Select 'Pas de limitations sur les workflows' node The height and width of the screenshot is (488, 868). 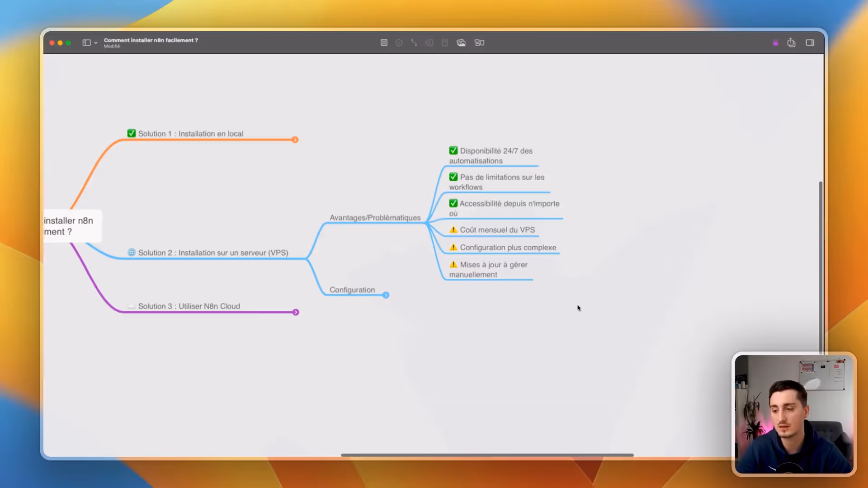pyautogui.click(x=497, y=182)
